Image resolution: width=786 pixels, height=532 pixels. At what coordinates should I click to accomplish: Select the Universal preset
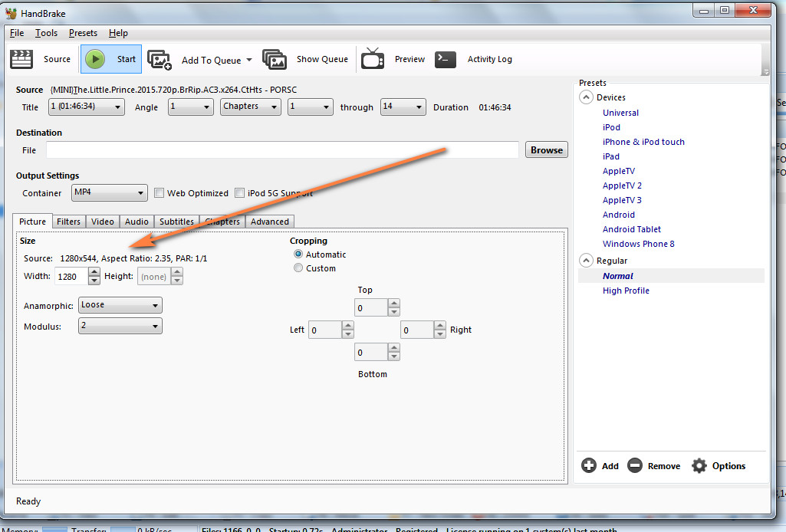click(x=620, y=113)
